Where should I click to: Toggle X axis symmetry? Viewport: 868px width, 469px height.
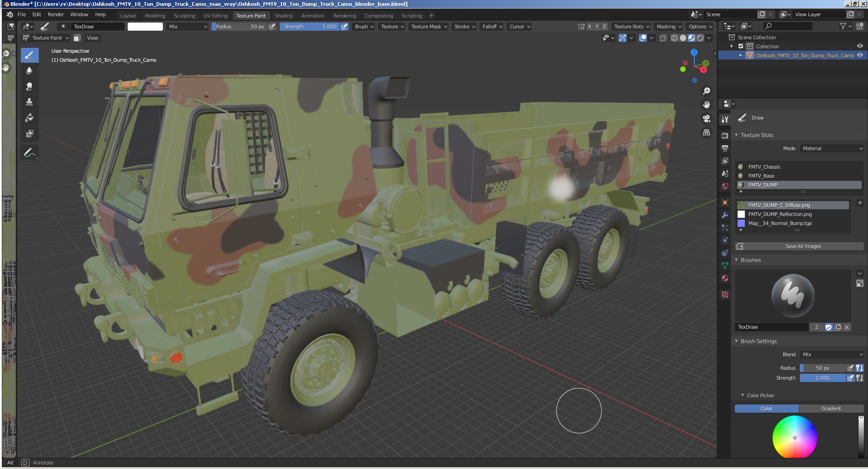pos(589,27)
